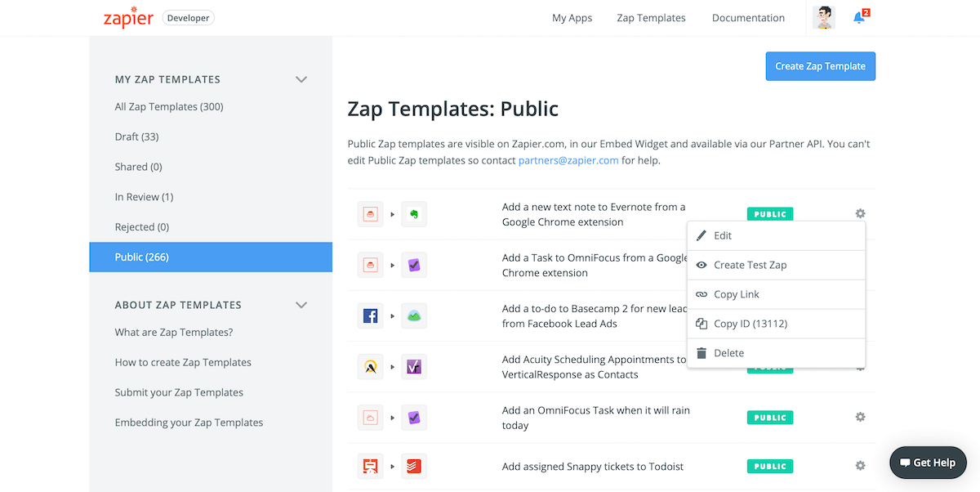980x492 pixels.
Task: Select All Zap Templates (300) in sidebar
Action: (169, 106)
